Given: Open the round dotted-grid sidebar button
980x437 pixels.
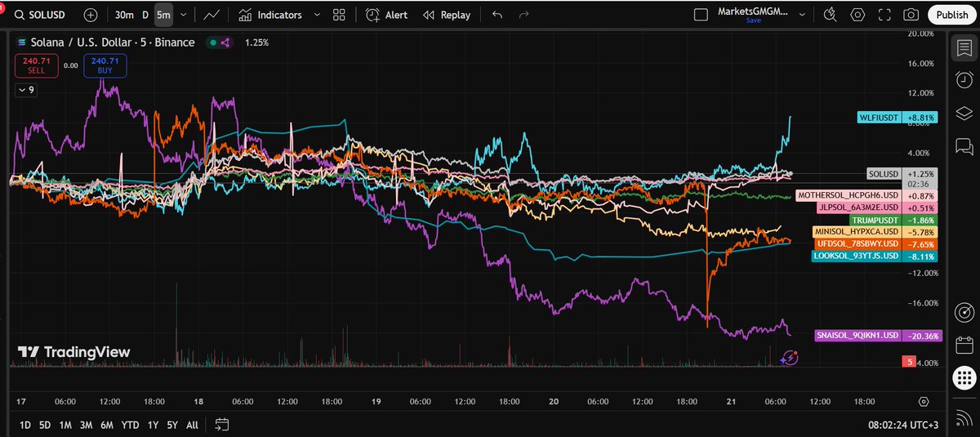Looking at the screenshot, I should (964, 378).
